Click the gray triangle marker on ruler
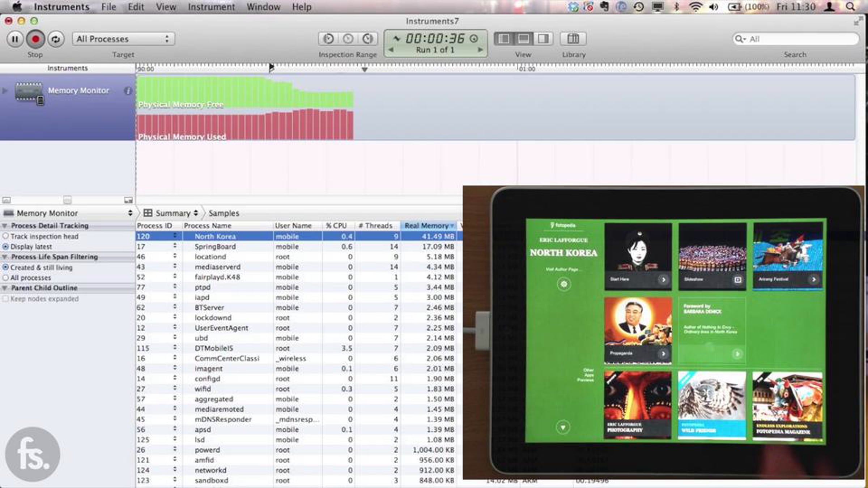Image resolution: width=868 pixels, height=488 pixels. (x=365, y=69)
